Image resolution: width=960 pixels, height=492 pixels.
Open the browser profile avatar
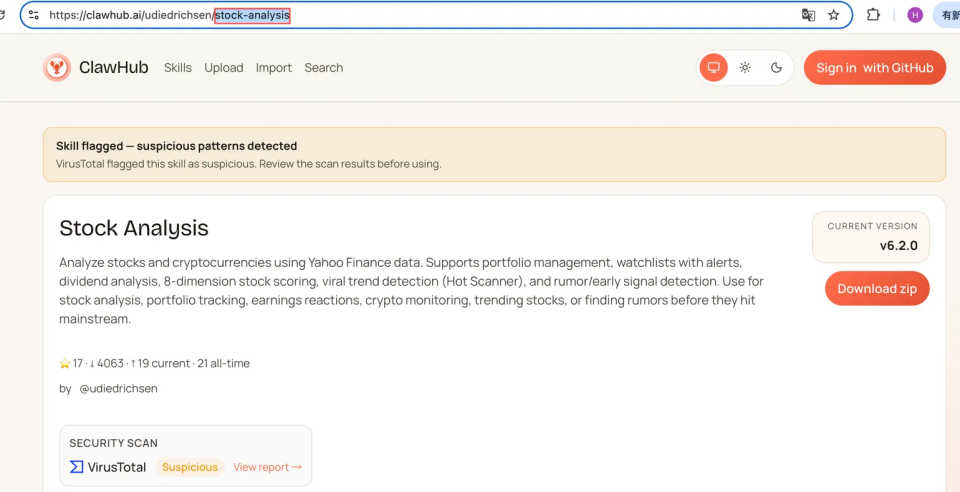[915, 15]
